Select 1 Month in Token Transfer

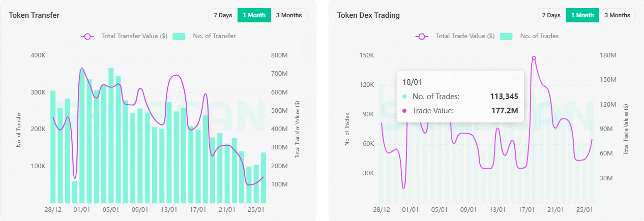tap(254, 15)
